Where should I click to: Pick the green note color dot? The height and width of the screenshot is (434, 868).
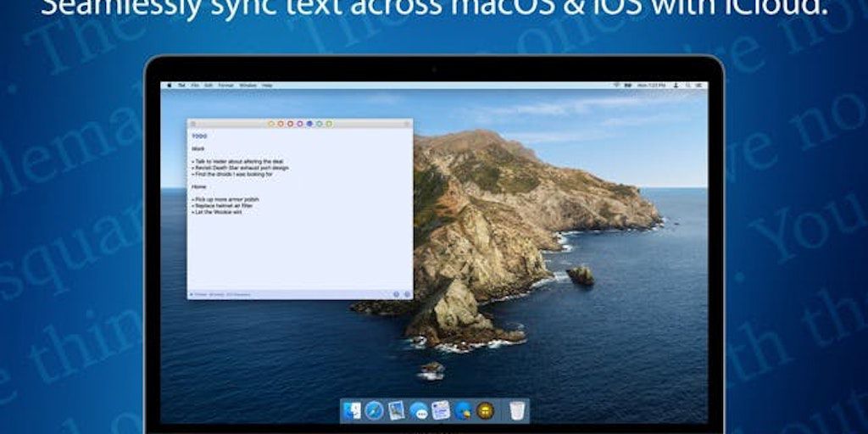coord(329,124)
